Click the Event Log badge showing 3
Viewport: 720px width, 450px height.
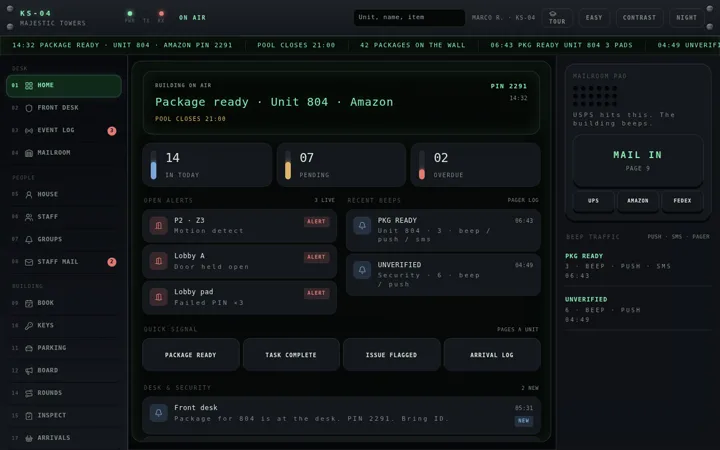112,131
